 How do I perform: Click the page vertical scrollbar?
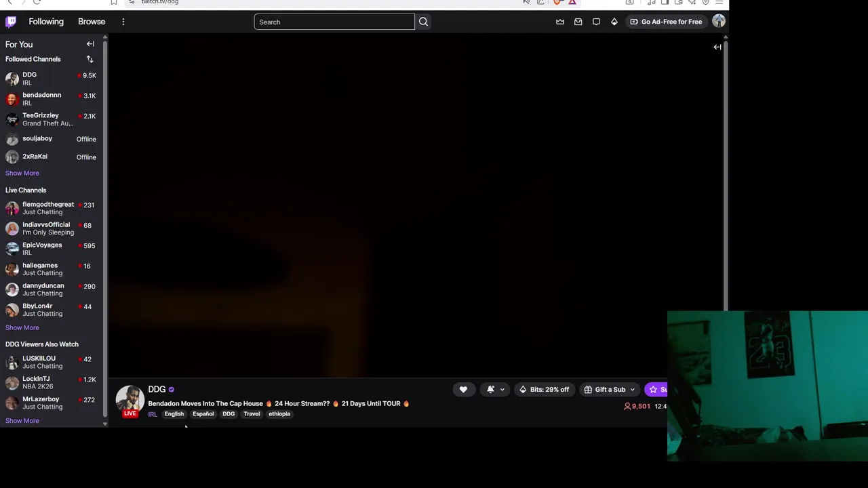(726, 176)
